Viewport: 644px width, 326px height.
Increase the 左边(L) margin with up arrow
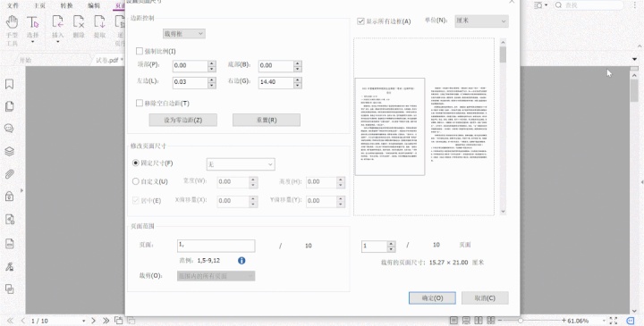coord(211,79)
